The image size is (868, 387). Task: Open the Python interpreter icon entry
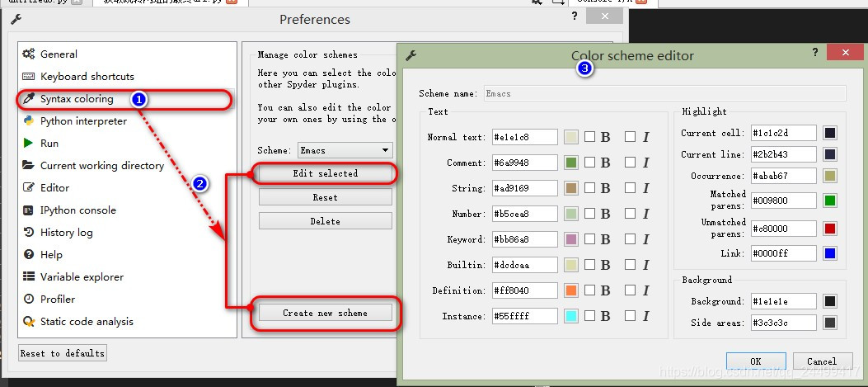[x=28, y=120]
